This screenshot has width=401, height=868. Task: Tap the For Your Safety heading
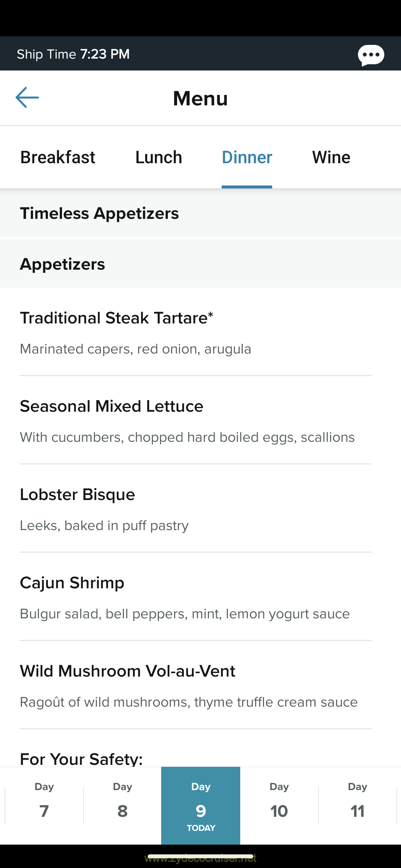tap(81, 758)
